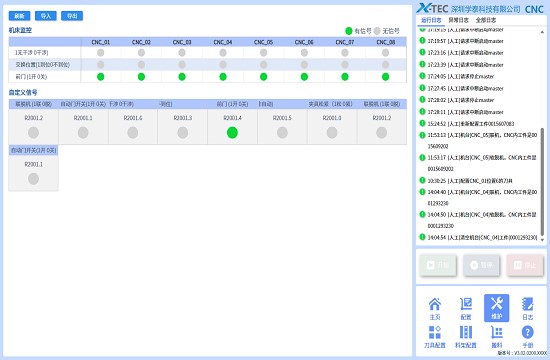Click the 17:24:05 log entry text
The width and height of the screenshot is (550, 360).
pos(461,76)
